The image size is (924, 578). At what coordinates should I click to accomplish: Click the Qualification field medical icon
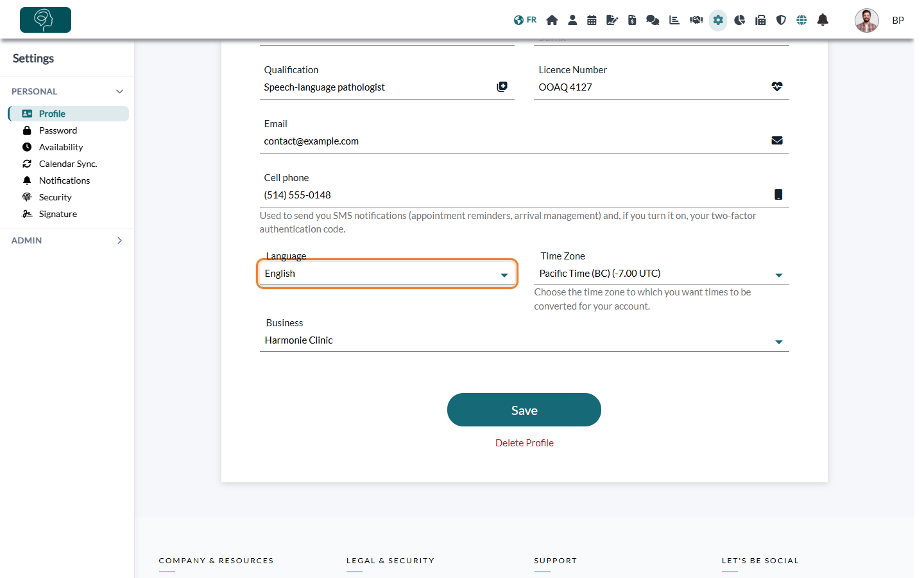502,87
